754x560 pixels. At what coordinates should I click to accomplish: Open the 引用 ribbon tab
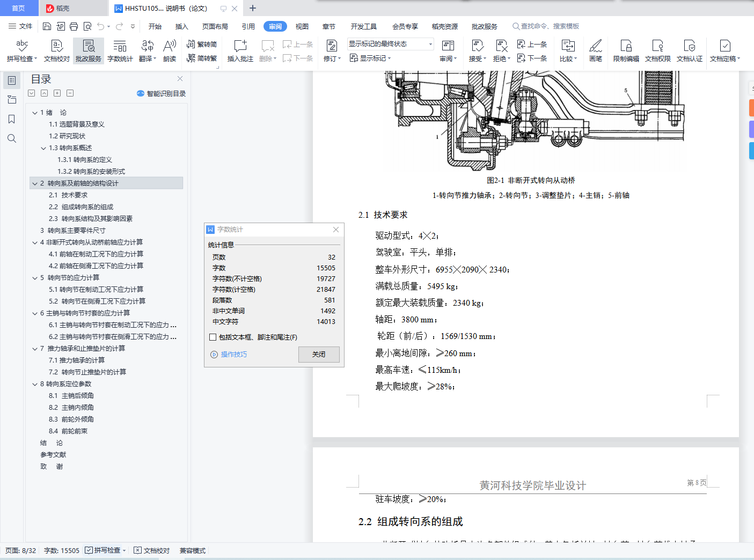pyautogui.click(x=248, y=26)
